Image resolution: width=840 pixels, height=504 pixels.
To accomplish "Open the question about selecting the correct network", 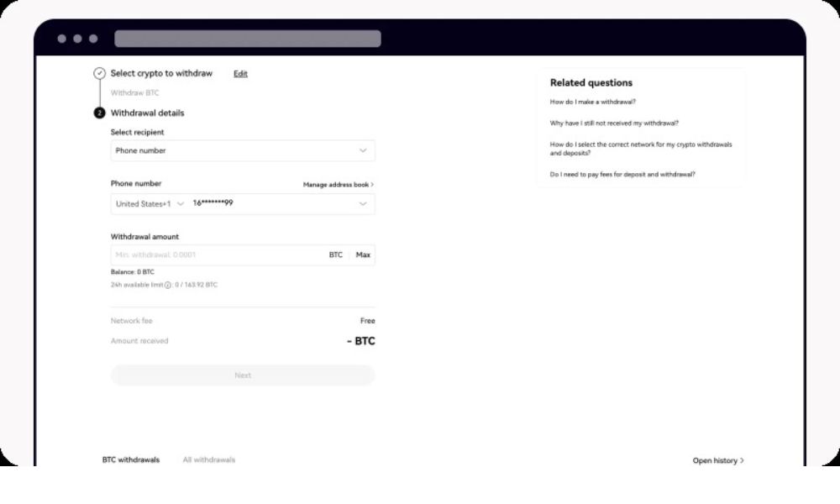I will click(641, 149).
